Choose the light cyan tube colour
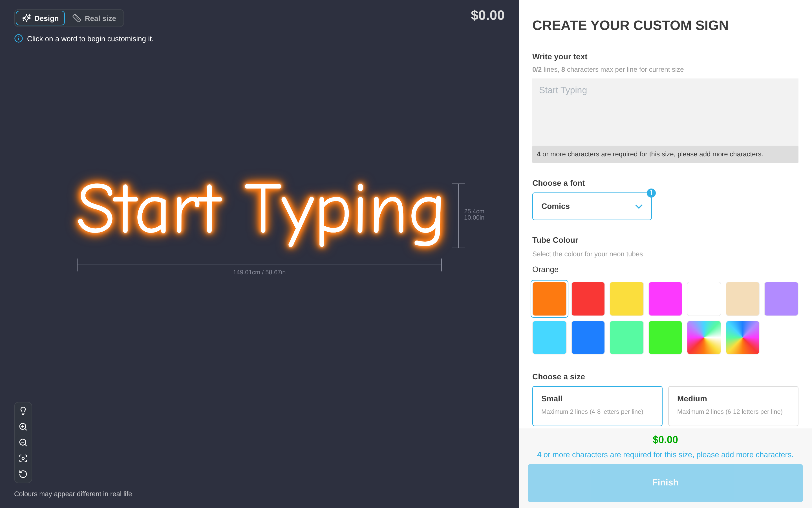The width and height of the screenshot is (812, 508). [x=549, y=337]
